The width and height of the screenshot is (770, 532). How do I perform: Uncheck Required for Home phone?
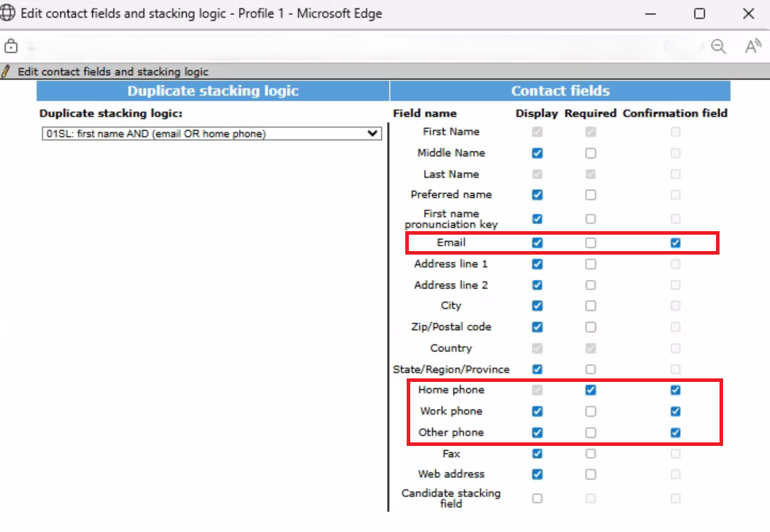click(591, 390)
